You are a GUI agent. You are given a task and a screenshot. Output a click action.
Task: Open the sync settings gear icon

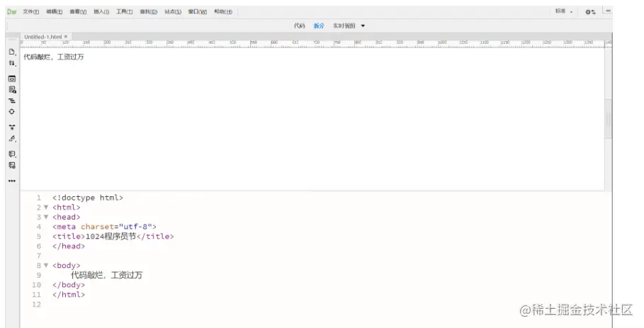click(590, 12)
